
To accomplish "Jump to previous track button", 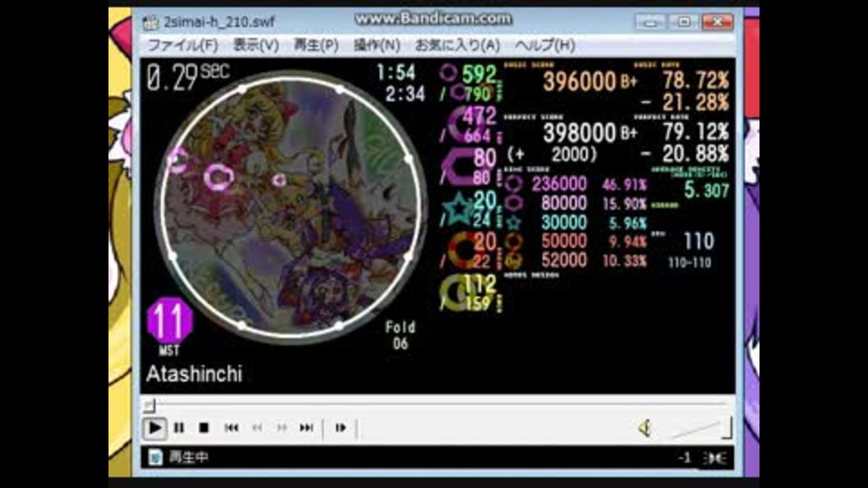I will [231, 427].
